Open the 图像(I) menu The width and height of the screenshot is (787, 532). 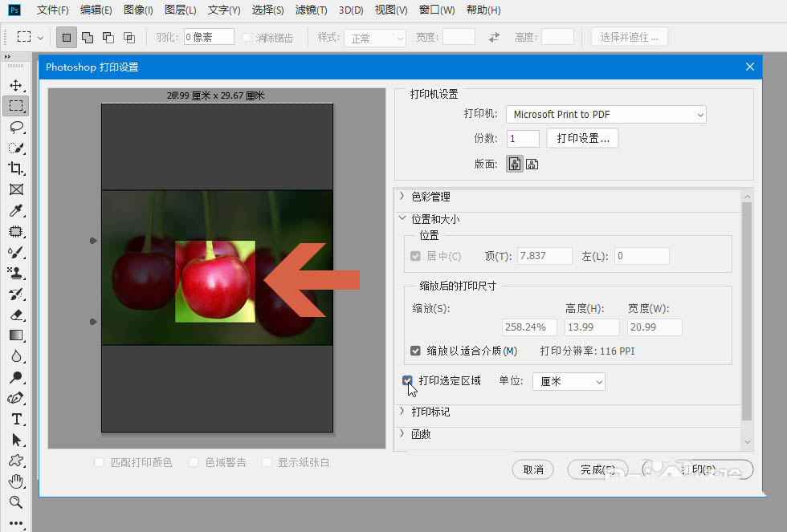138,10
